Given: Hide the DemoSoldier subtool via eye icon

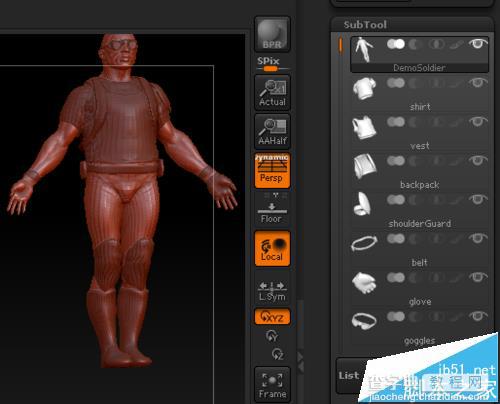Looking at the screenshot, I should (478, 44).
